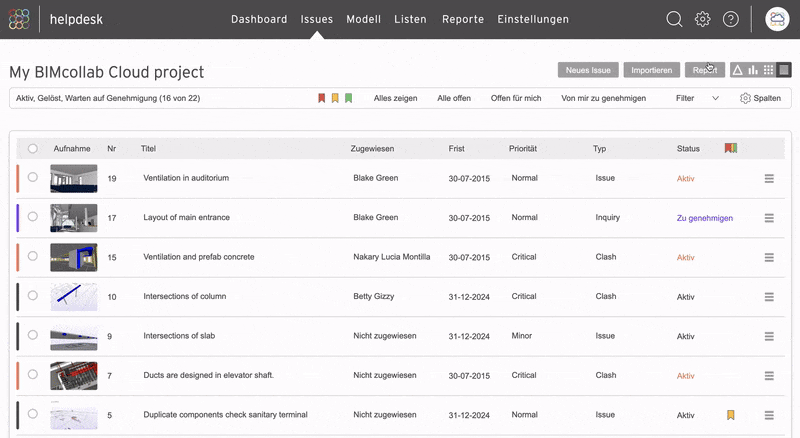Open the cloud user profile avatar
Image resolution: width=800 pixels, height=438 pixels.
tap(777, 19)
